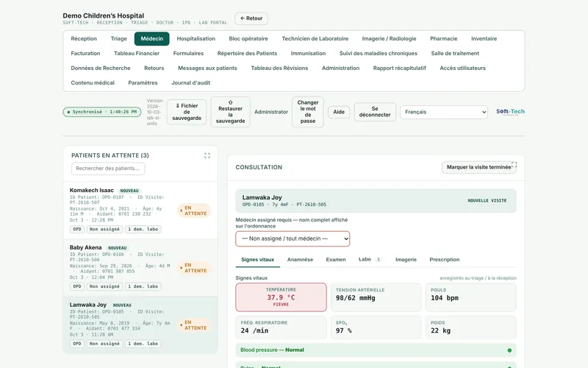This screenshot has width=588, height=368.
Task: Select the Médecin tab
Action: (152, 39)
